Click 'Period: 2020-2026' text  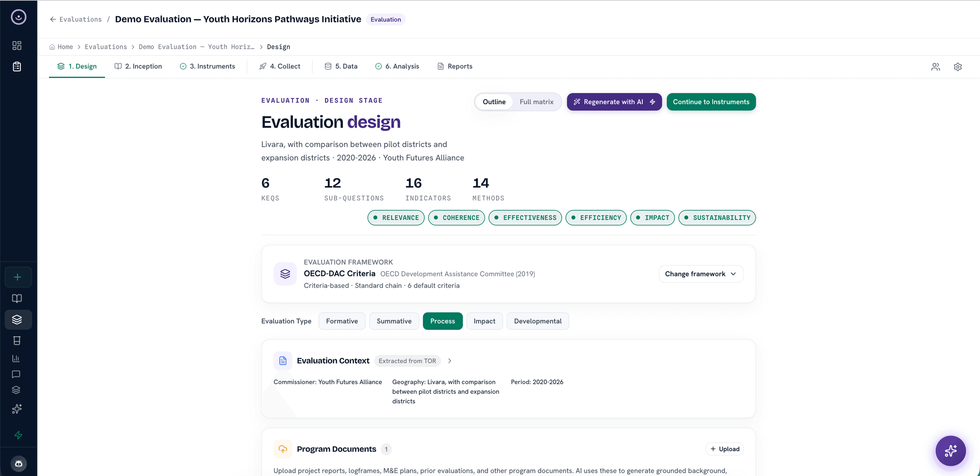[537, 382]
